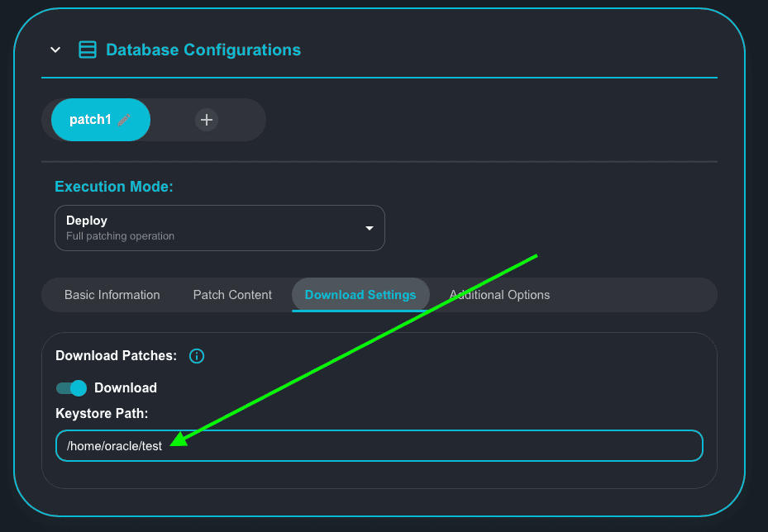
Task: Open the Patch Content tab
Action: tap(232, 295)
